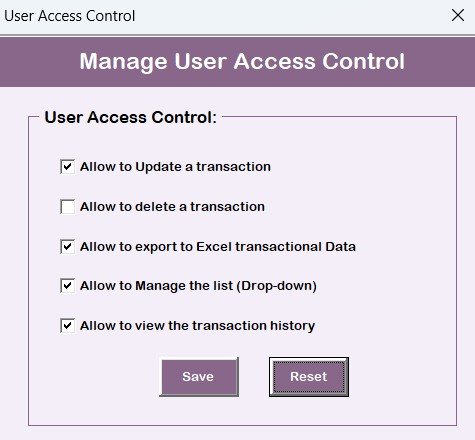
Task: Enable Allow to delete a transaction checkbox
Action: click(x=67, y=206)
